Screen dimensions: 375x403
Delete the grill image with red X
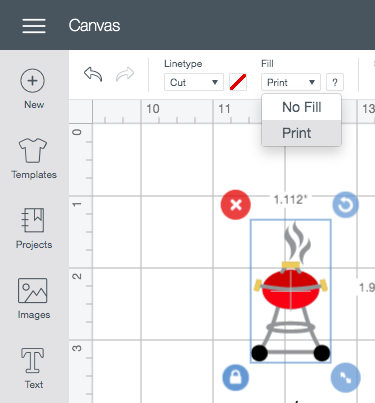click(236, 205)
